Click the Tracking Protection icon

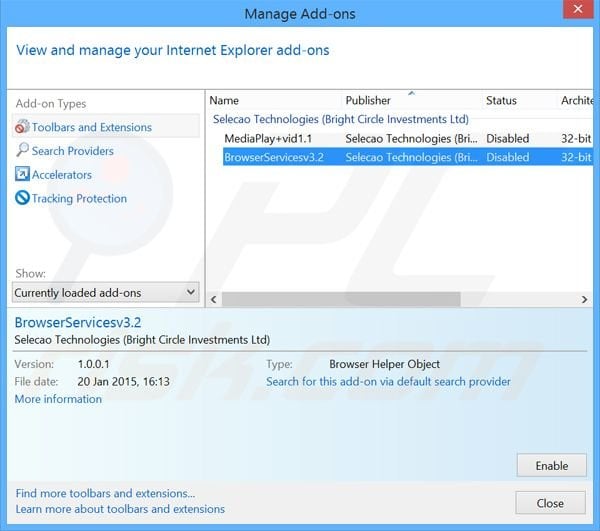point(22,198)
